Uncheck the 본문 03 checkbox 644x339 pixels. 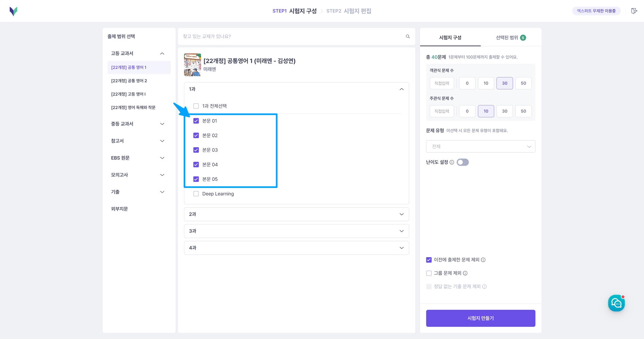(196, 150)
